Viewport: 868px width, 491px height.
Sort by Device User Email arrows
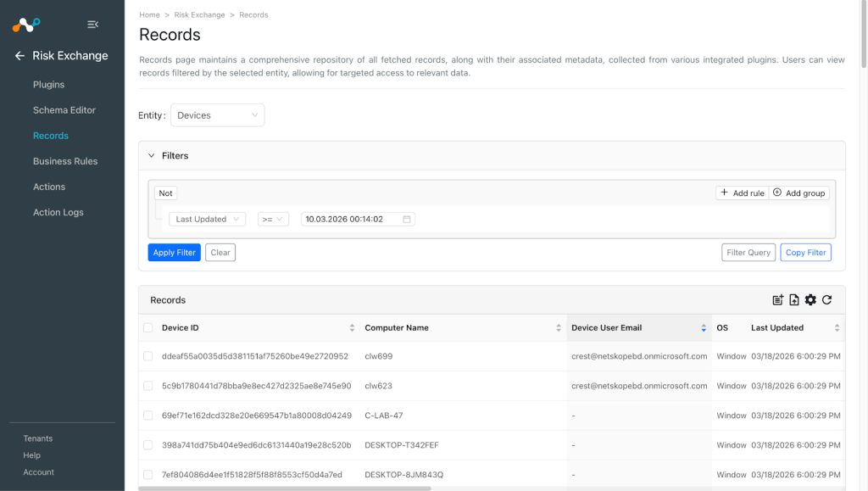(704, 327)
